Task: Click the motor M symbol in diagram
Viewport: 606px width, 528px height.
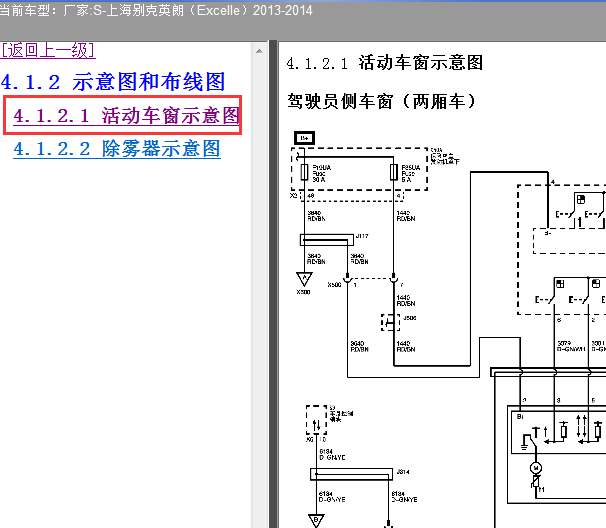Action: pos(536,468)
